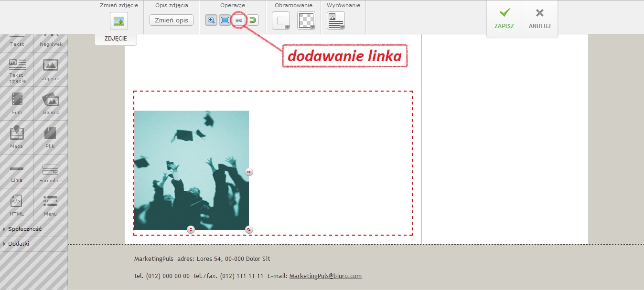644x290 pixels.
Task: Select the Mapa widget icon
Action: coord(17,136)
